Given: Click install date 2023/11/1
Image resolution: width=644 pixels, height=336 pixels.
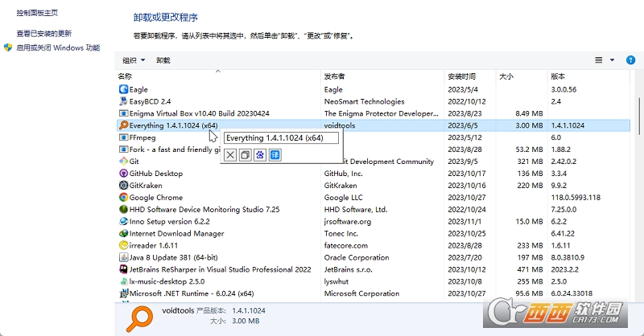Looking at the screenshot, I should pos(464,221).
